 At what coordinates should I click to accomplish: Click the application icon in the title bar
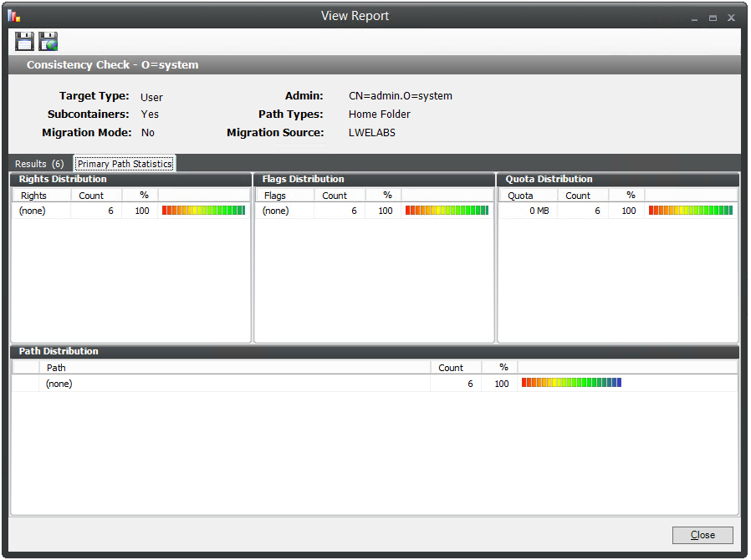(14, 16)
